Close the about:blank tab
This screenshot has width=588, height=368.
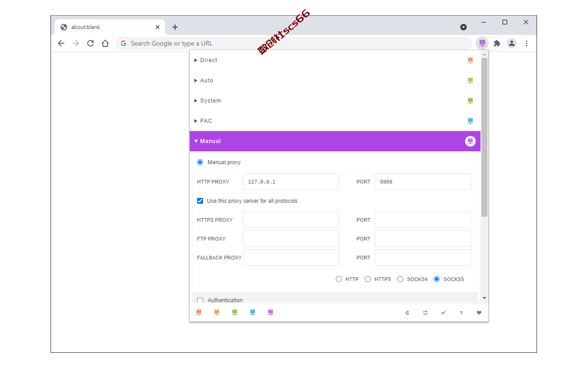point(158,27)
